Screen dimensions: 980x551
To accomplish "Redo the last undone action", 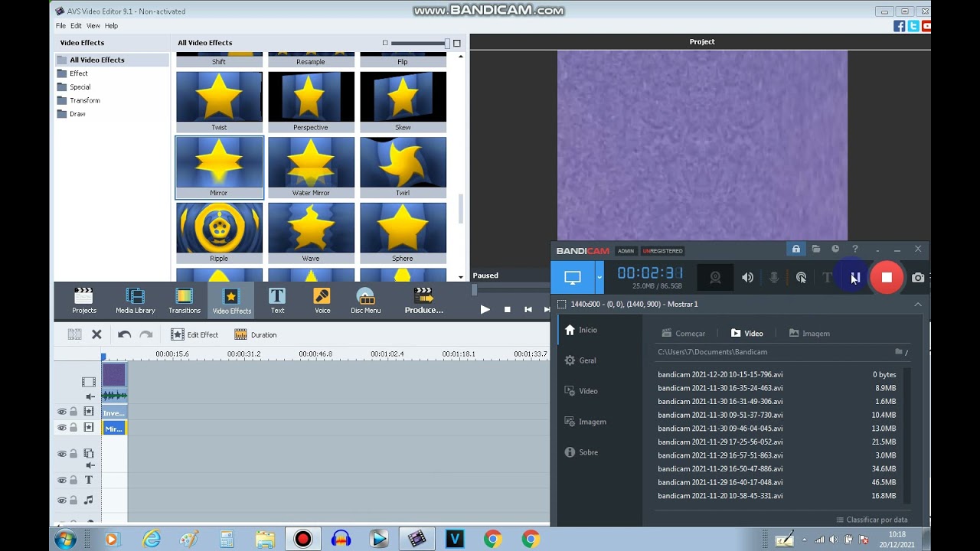I will click(145, 334).
